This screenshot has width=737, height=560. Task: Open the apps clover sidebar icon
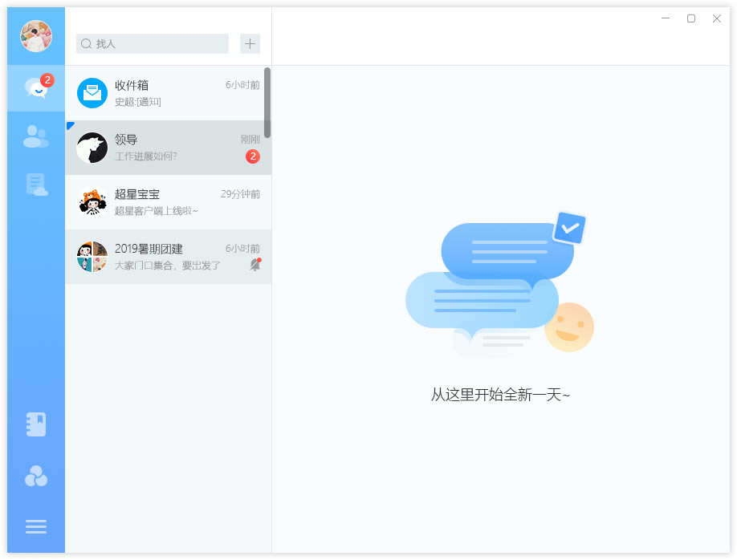coord(36,476)
